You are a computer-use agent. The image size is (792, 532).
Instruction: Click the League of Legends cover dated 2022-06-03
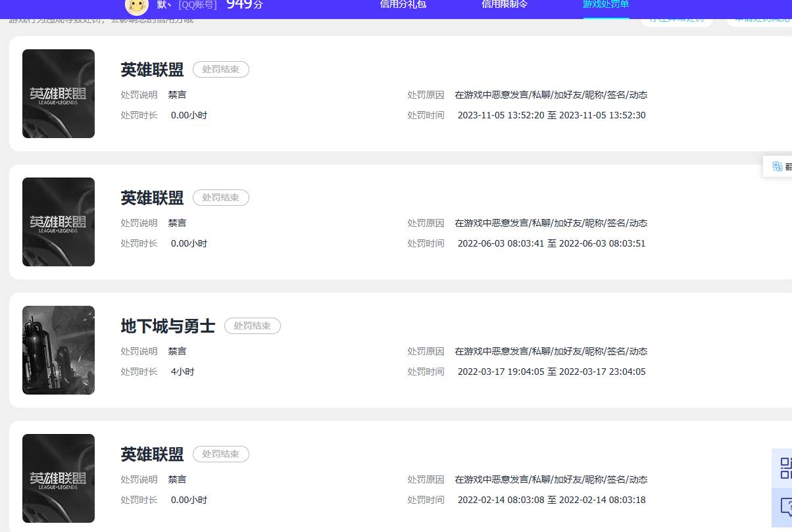59,222
